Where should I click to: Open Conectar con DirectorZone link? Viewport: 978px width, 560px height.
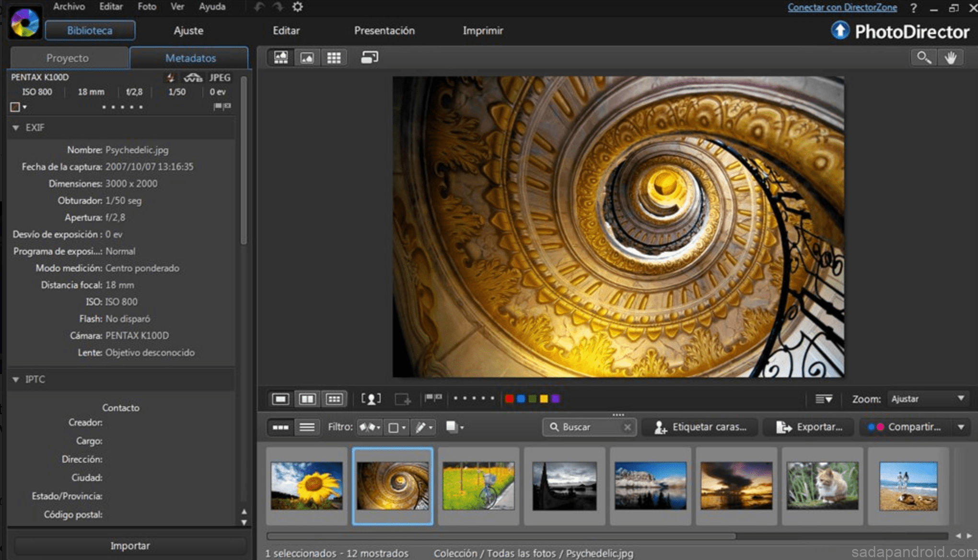pos(842,7)
